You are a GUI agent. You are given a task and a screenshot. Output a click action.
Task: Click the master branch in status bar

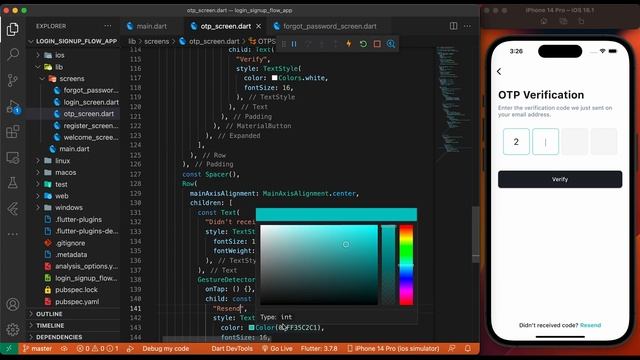[37, 349]
